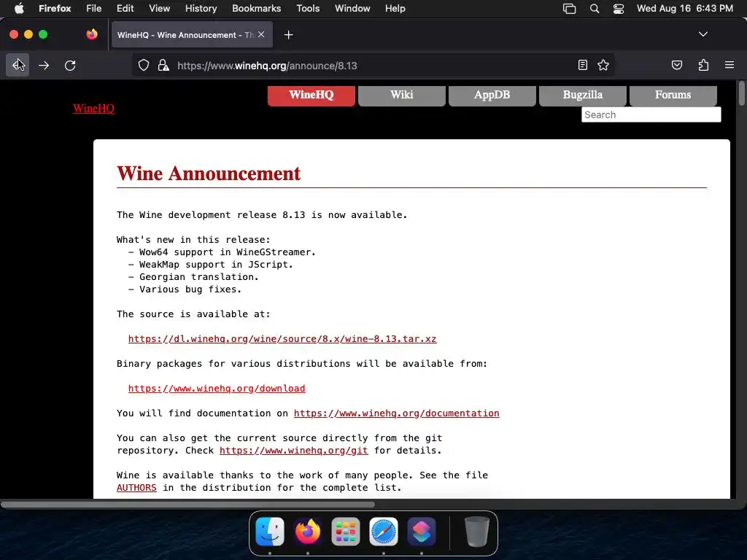This screenshot has width=747, height=560.
Task: Click the address bar URL
Action: point(267,66)
